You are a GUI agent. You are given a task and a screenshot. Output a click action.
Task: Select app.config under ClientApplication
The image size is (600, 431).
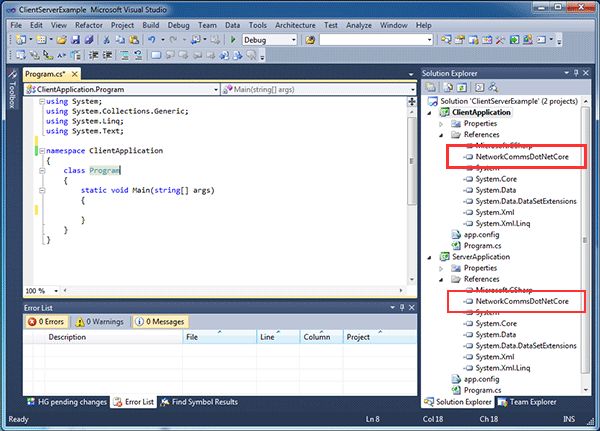click(x=481, y=235)
